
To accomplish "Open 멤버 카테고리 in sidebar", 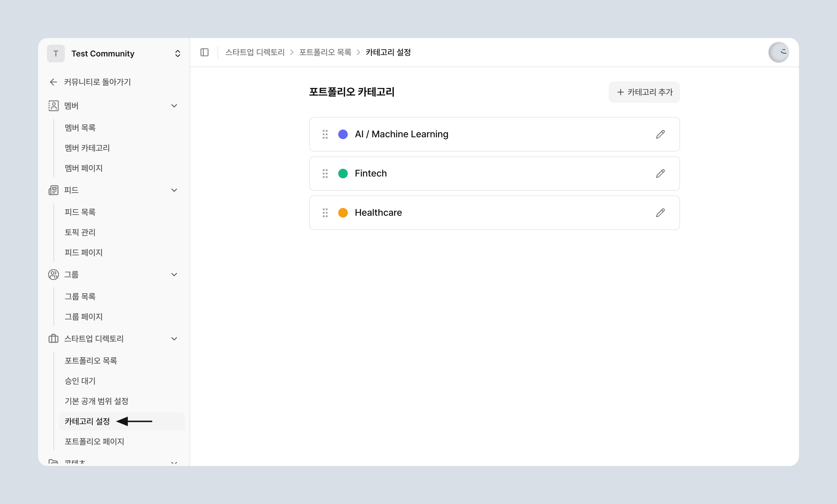I will (87, 148).
